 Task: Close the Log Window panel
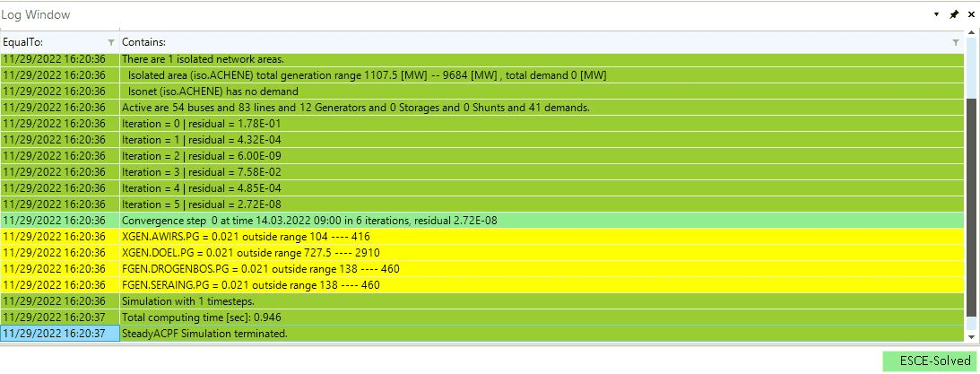(x=971, y=14)
